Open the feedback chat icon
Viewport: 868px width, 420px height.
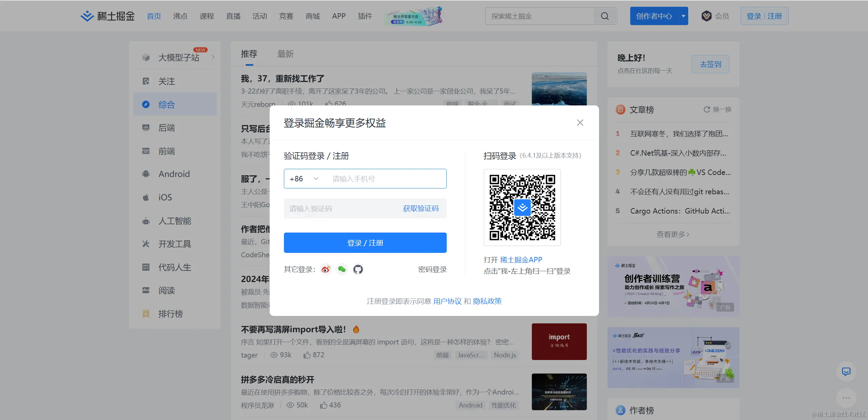[846, 372]
